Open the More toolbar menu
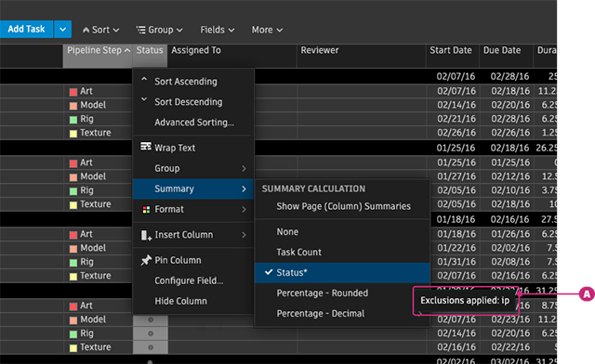Viewport: 595px width, 364px height. pyautogui.click(x=267, y=30)
